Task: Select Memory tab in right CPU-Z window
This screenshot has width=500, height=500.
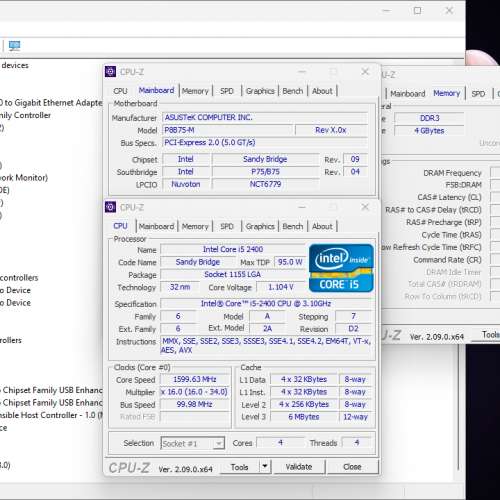Action: point(447,93)
